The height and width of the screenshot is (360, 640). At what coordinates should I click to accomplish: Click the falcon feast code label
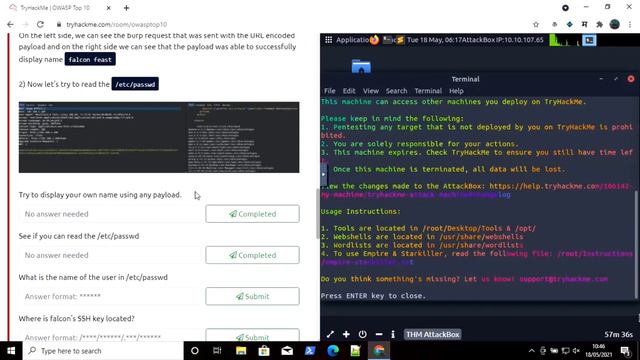[x=90, y=59]
